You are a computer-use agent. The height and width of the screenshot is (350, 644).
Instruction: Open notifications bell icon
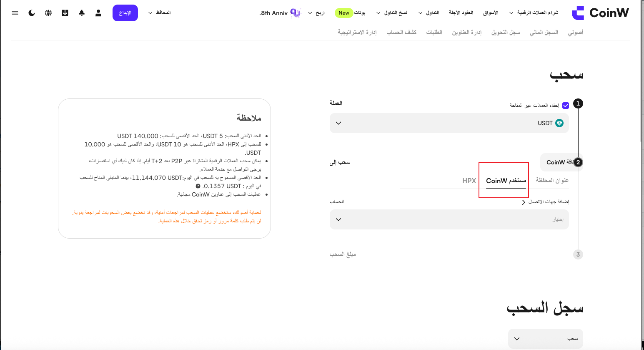[x=82, y=13]
